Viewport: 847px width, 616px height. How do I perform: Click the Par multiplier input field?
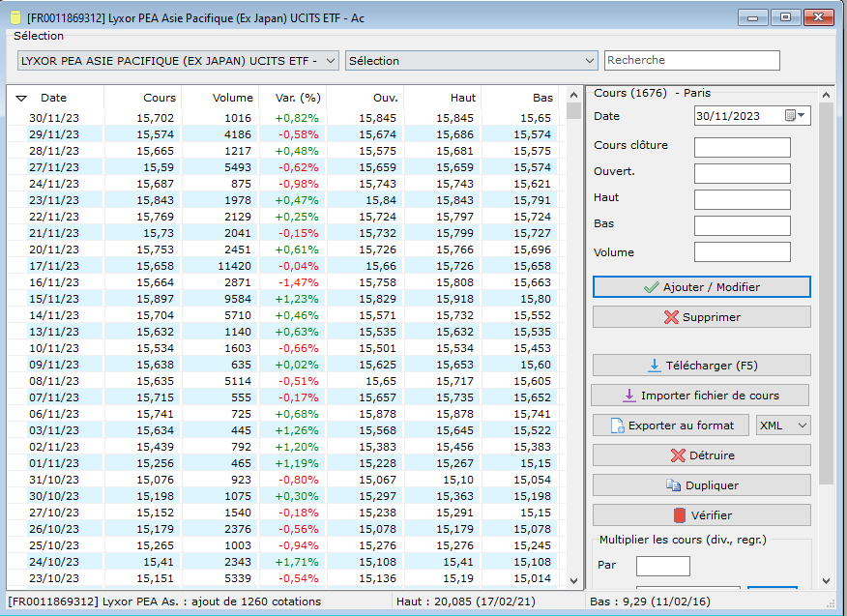click(x=662, y=566)
